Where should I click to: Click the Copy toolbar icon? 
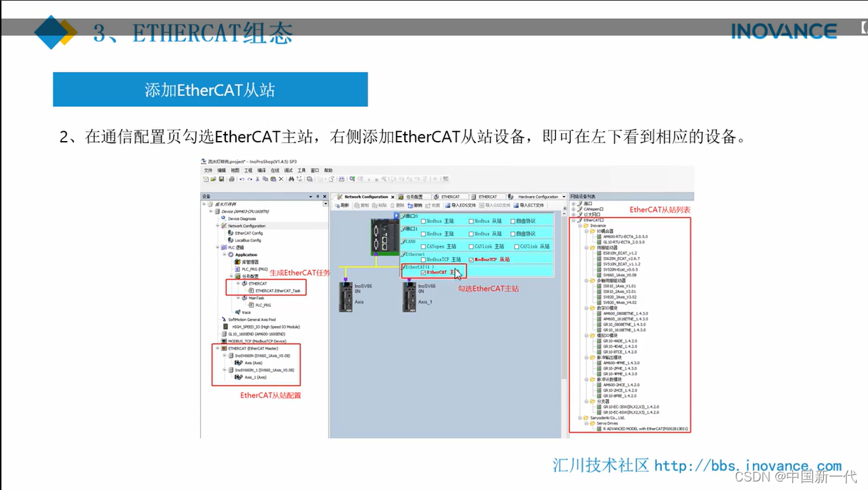click(x=265, y=179)
